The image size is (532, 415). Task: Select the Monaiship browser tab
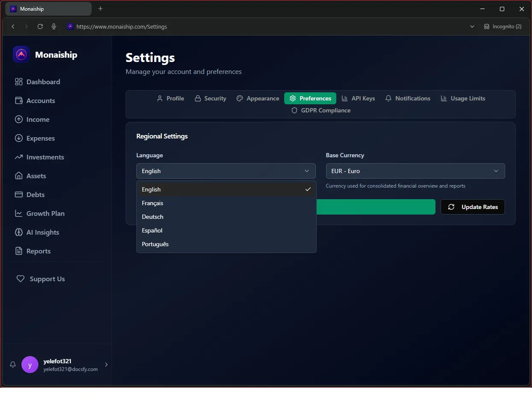(49, 9)
